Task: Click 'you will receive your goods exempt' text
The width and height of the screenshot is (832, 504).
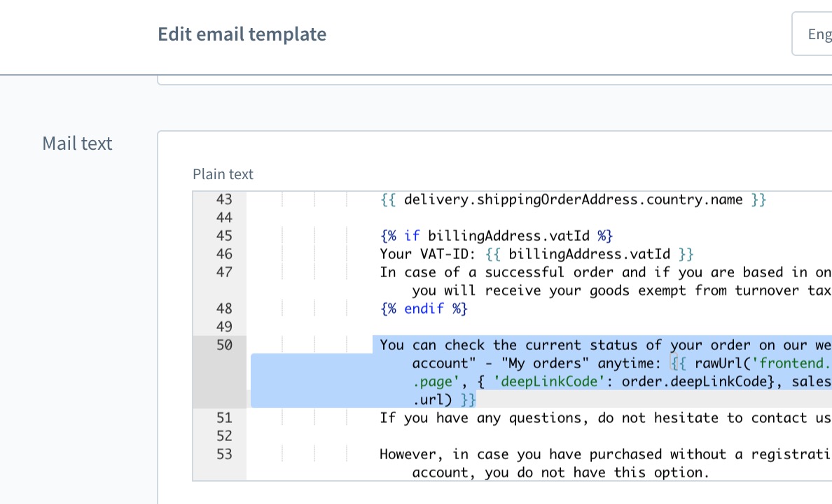Action: [621, 290]
